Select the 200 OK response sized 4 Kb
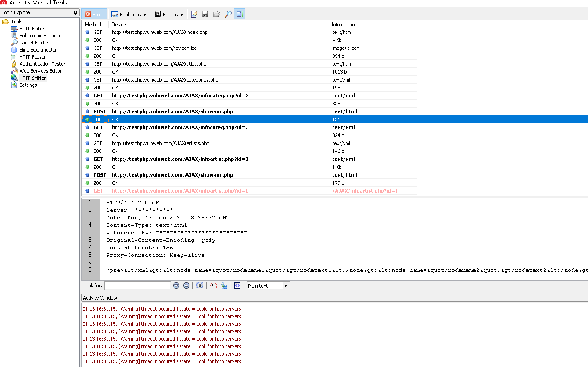The image size is (588, 367). point(250,40)
